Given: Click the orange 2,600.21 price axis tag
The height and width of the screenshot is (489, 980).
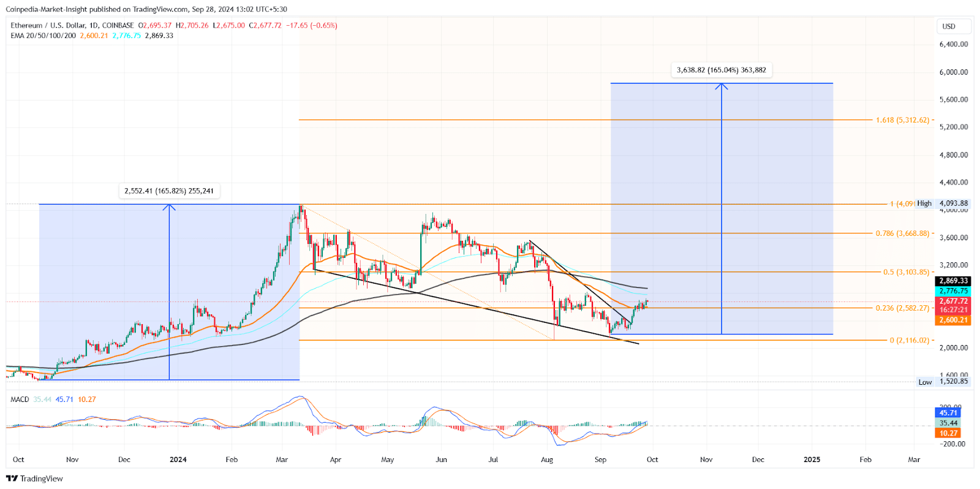Looking at the screenshot, I should point(953,320).
